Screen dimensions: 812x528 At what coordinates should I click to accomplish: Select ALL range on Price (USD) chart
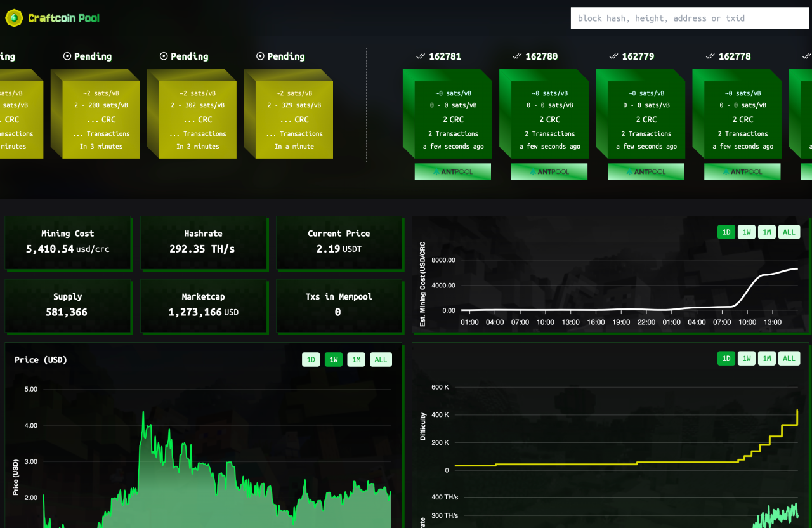click(x=381, y=360)
